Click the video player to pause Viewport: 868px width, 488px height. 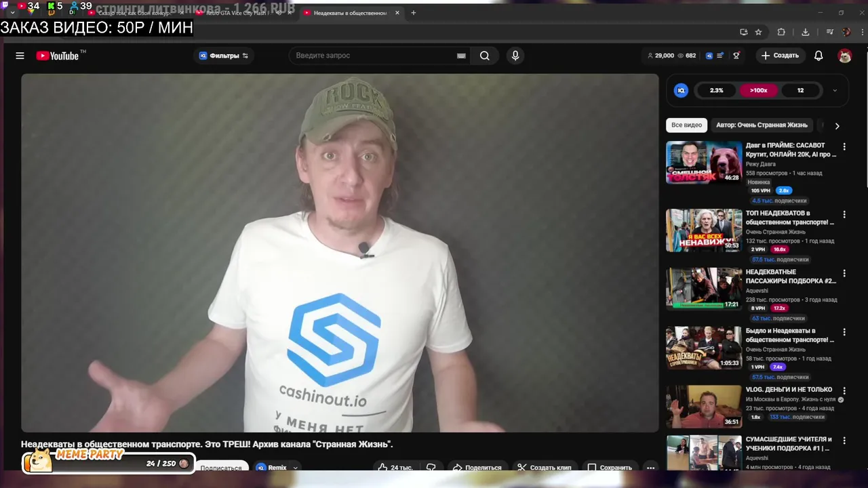(x=340, y=253)
